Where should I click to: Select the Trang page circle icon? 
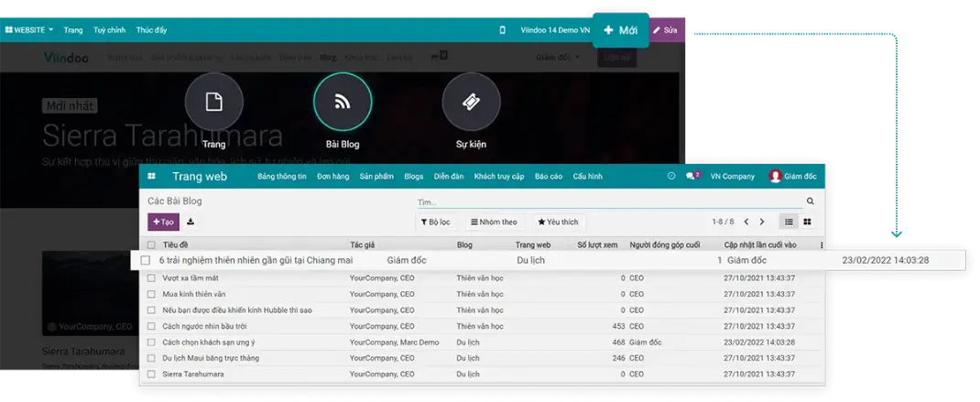213,102
